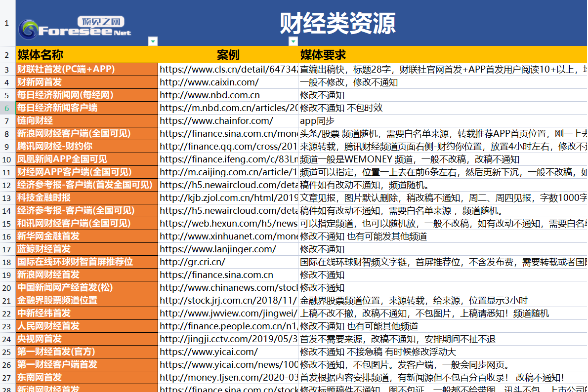Select row 6 header

(x=7, y=108)
